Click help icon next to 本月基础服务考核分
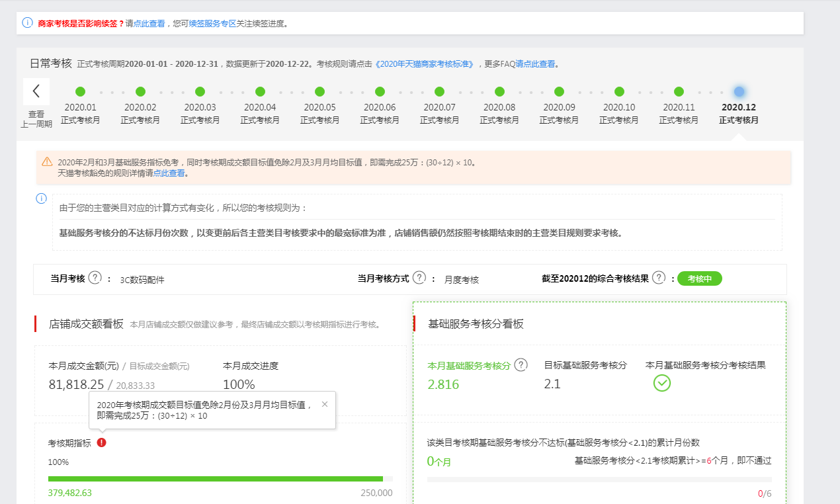The width and height of the screenshot is (840, 504). point(521,364)
